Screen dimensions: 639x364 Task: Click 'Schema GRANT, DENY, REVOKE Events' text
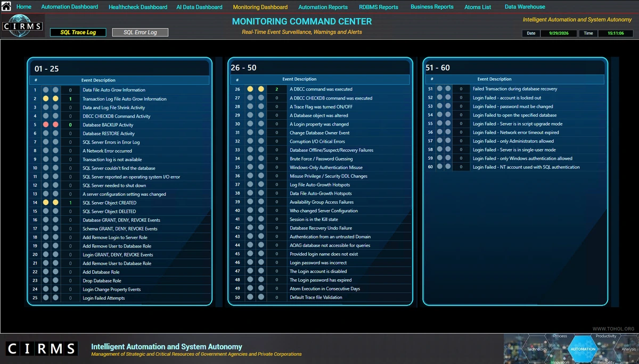coord(120,229)
